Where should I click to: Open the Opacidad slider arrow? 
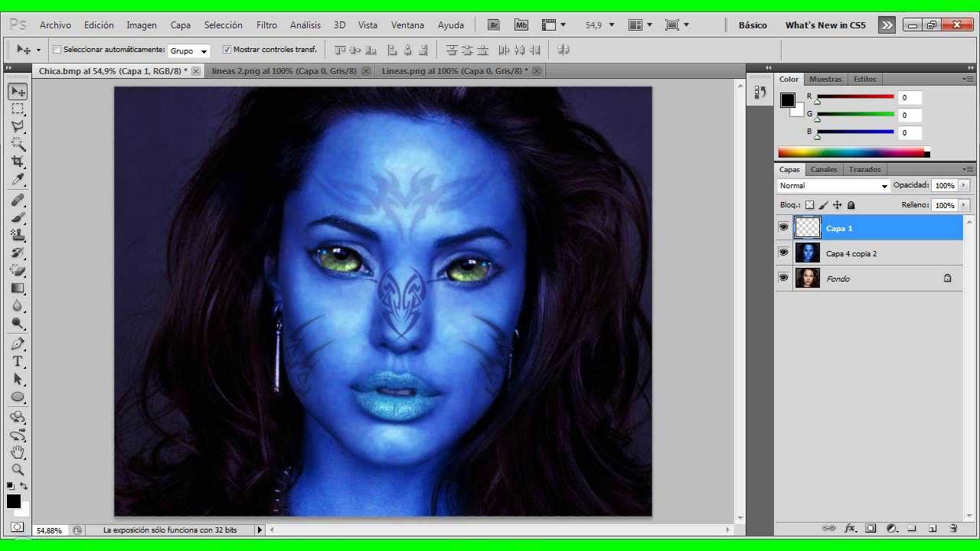963,185
